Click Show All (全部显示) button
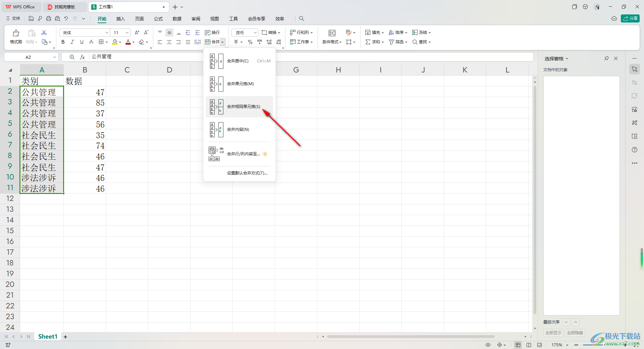The image size is (644, 349). click(553, 333)
